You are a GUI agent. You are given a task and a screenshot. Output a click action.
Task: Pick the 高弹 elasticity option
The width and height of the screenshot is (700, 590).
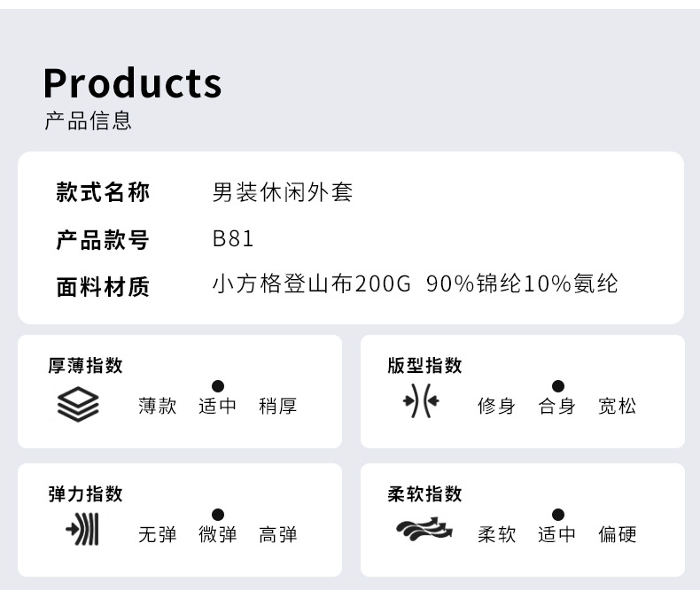pyautogui.click(x=278, y=535)
